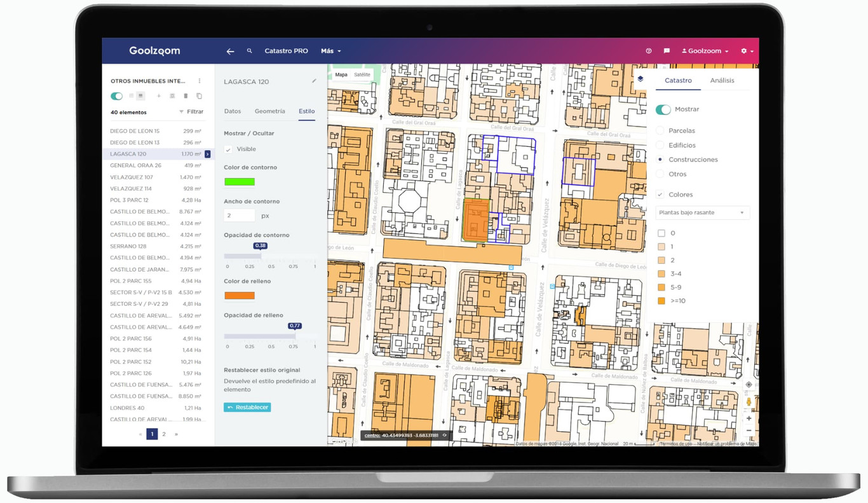Open the map layers icon beside Catastro
Screen dimensions: 868x503
coord(641,79)
